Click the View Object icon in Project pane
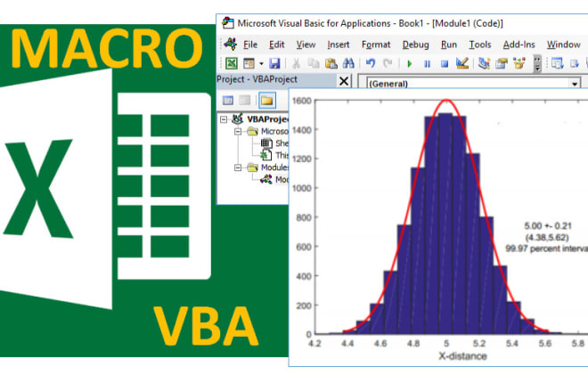The image size is (588, 392). 245,100
